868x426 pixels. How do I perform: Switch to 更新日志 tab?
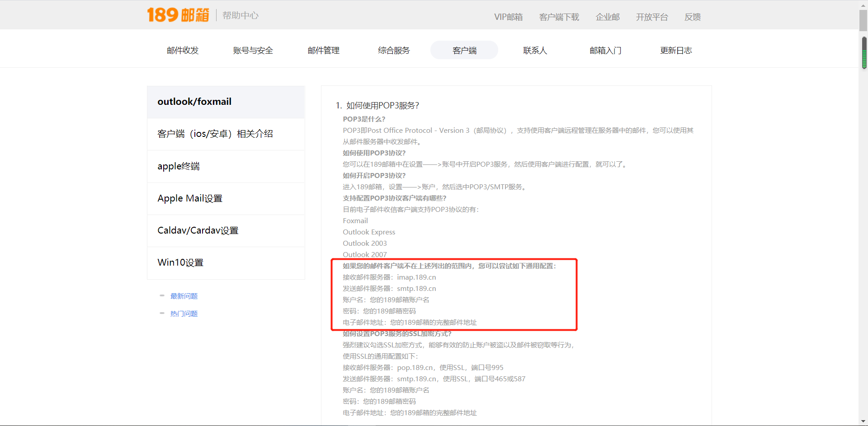pos(676,50)
